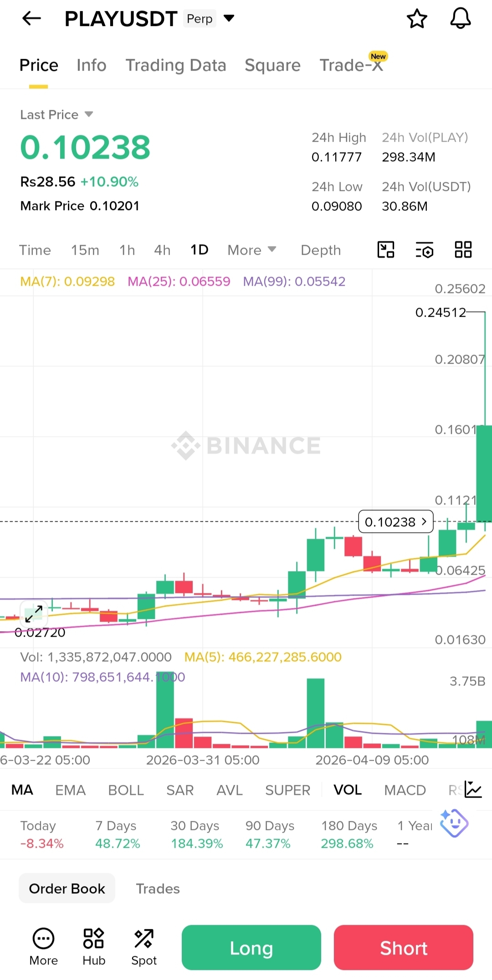Switch to the Info tab
This screenshot has height=980, width=492.
pyautogui.click(x=92, y=65)
